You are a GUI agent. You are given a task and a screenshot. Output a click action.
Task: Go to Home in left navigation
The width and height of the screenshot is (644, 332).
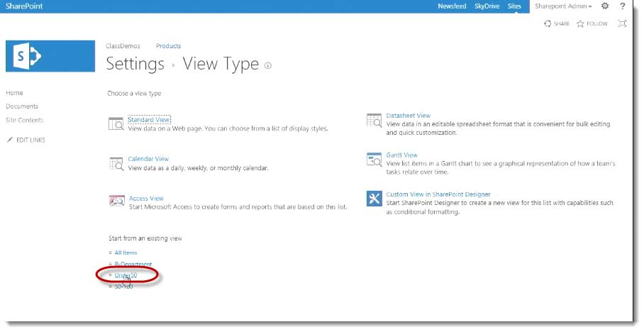[14, 93]
